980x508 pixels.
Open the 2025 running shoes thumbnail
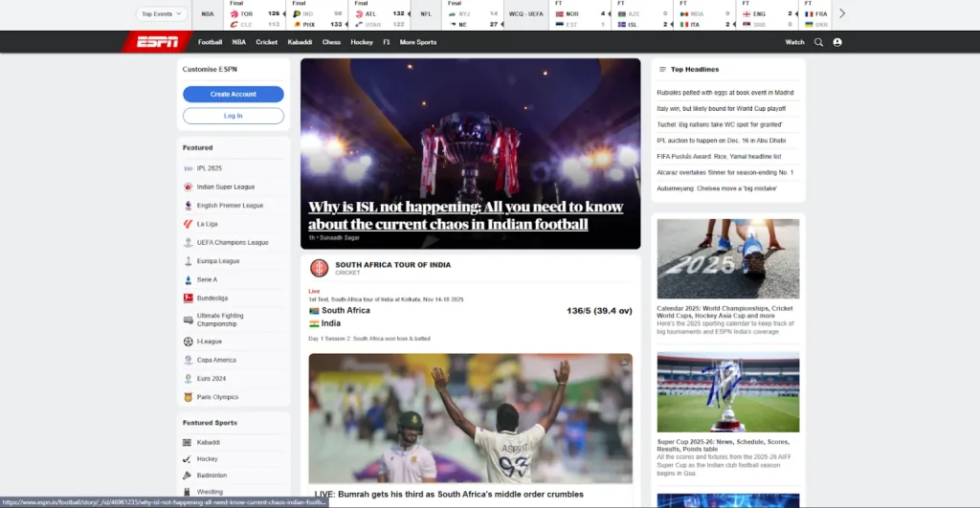(728, 258)
